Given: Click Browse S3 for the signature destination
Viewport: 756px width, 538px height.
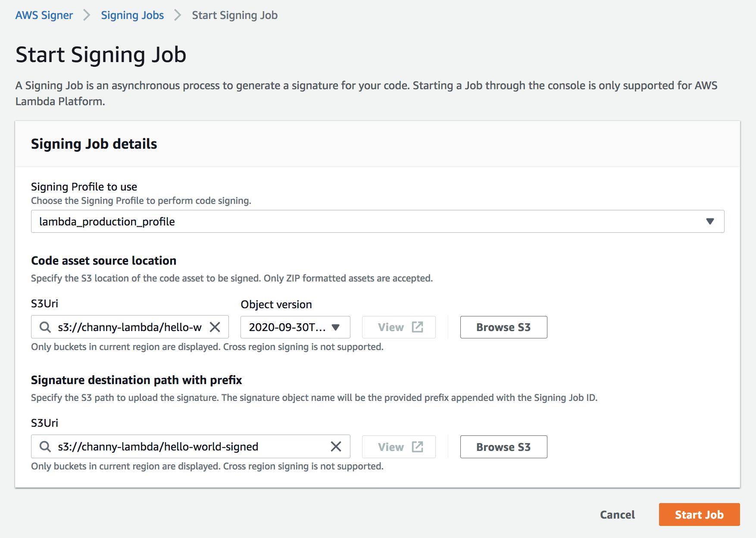Looking at the screenshot, I should [503, 447].
